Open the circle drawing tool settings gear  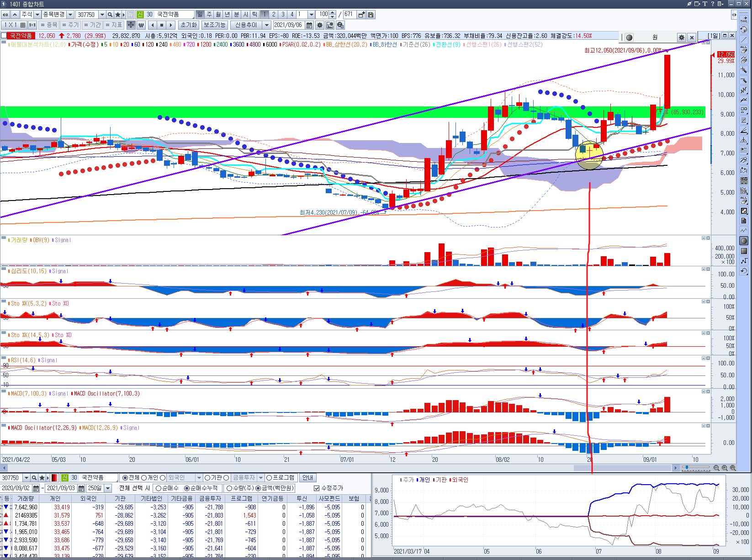point(681,37)
